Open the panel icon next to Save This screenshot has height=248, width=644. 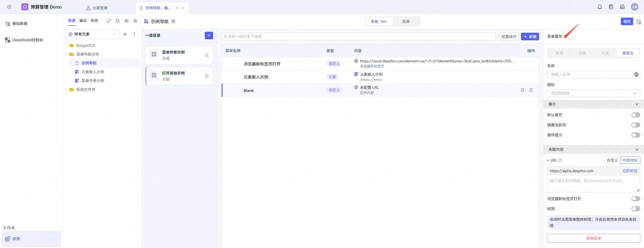point(639,22)
